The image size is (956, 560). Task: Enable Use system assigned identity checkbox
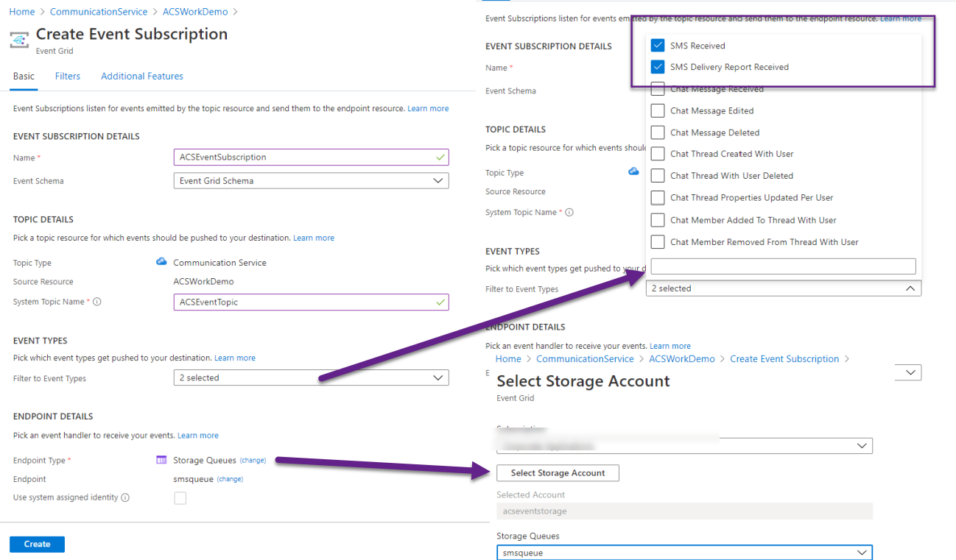pos(180,498)
